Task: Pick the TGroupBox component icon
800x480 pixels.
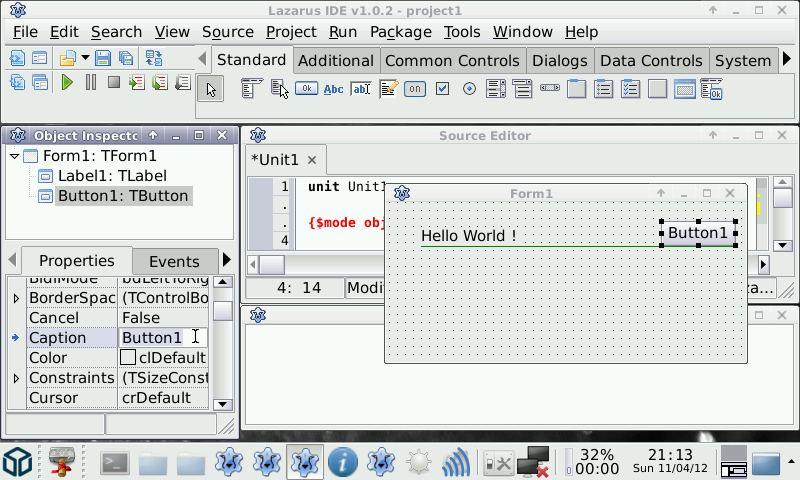Action: coord(577,89)
